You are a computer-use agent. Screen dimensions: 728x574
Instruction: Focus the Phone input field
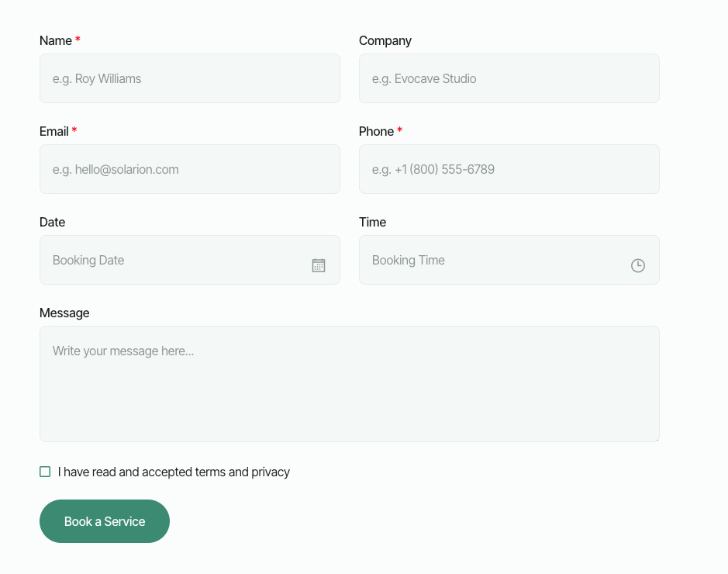509,169
